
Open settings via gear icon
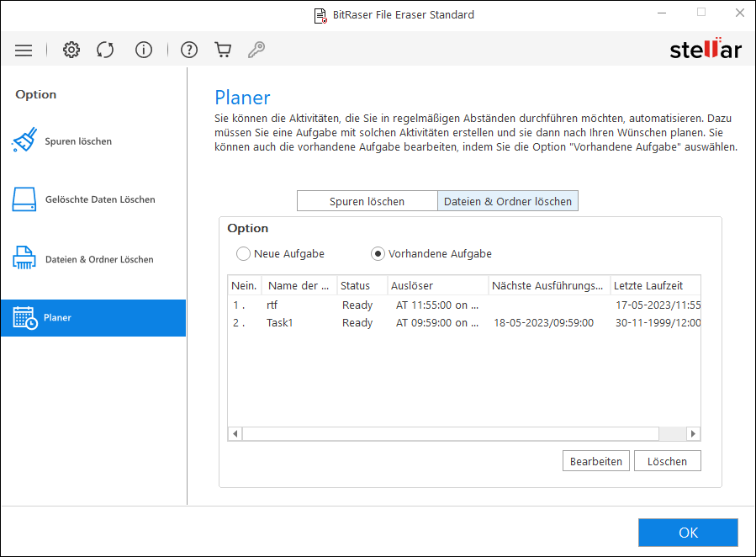pyautogui.click(x=71, y=50)
